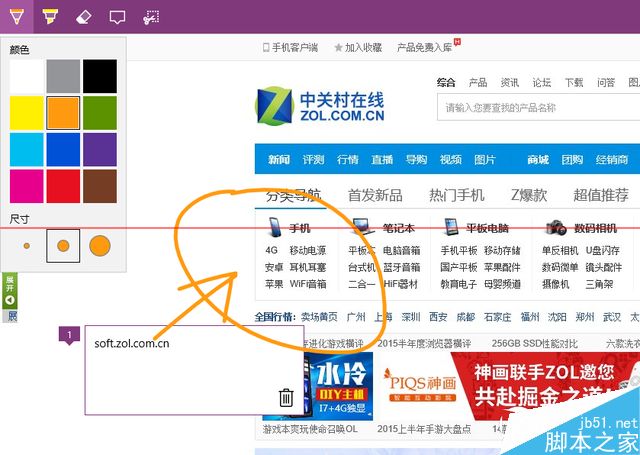Choose the largest pen size

pos(99,245)
